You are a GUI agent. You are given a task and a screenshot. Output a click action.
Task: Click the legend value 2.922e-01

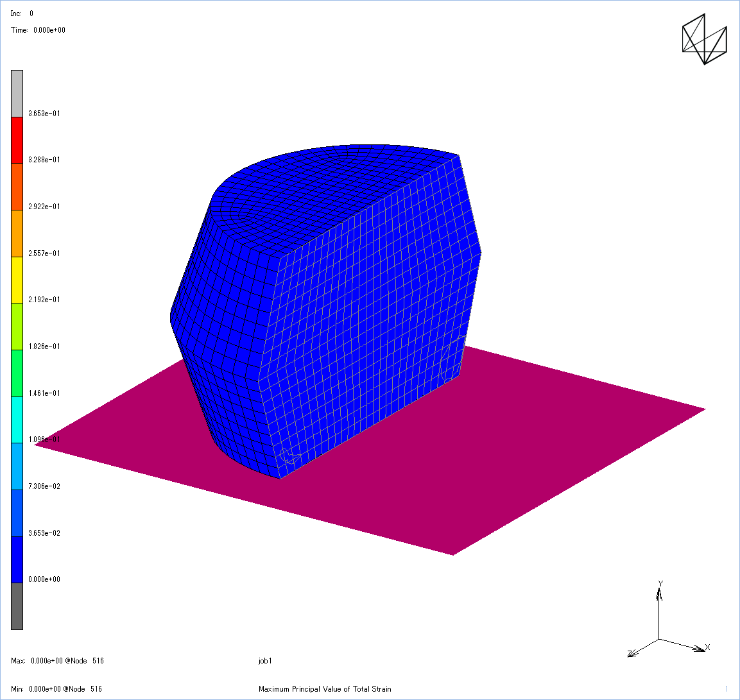tap(44, 206)
